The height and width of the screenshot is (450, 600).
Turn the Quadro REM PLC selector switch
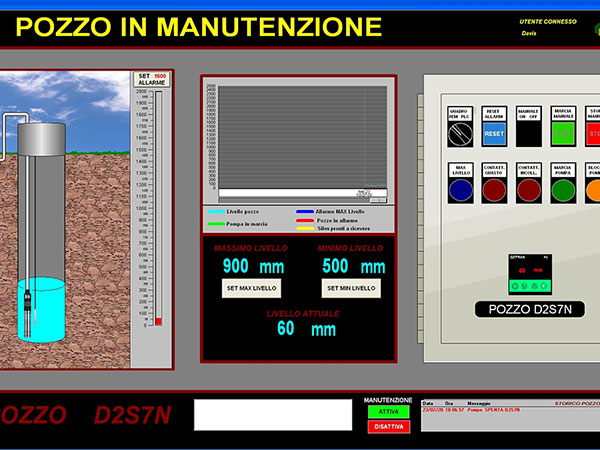pos(460,132)
